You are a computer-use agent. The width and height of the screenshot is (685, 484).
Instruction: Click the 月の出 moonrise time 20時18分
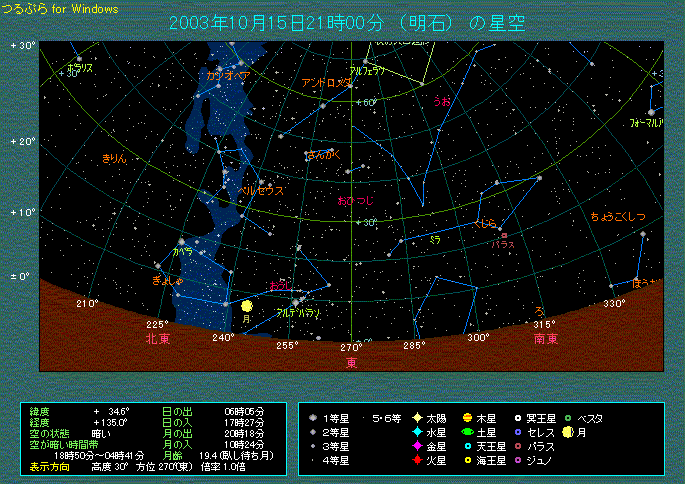[244, 434]
